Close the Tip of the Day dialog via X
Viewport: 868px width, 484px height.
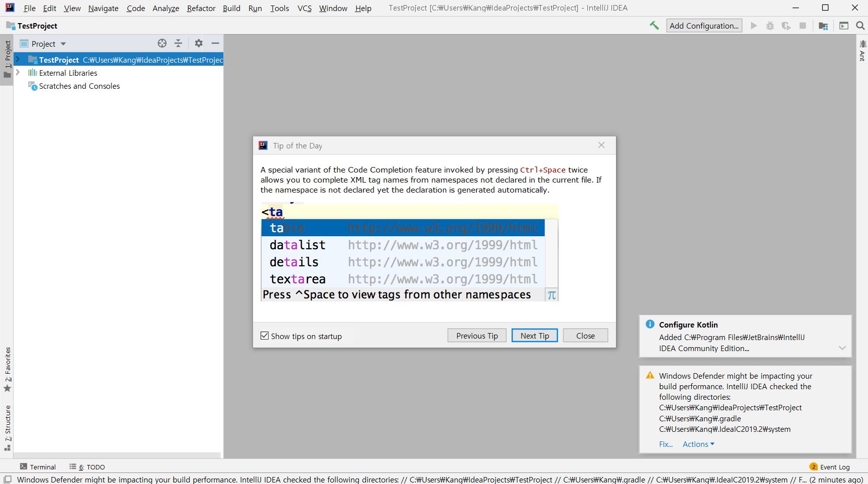tap(601, 145)
